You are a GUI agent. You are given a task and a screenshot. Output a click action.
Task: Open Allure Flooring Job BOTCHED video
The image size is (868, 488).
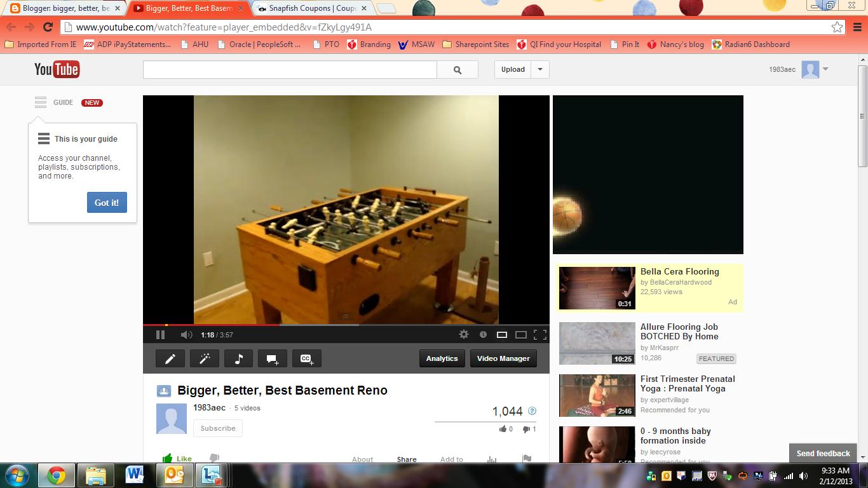pyautogui.click(x=679, y=332)
